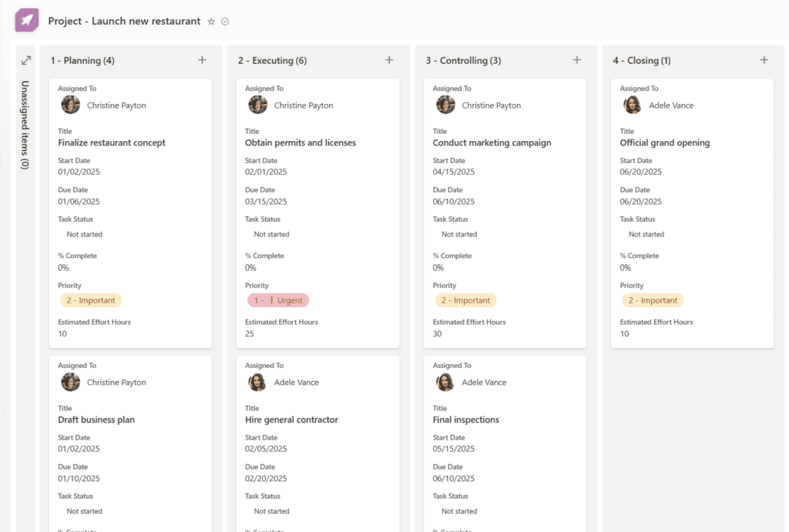Click due date 02/20/2025 on Hire general contractor
The image size is (789, 532).
pyautogui.click(x=266, y=479)
